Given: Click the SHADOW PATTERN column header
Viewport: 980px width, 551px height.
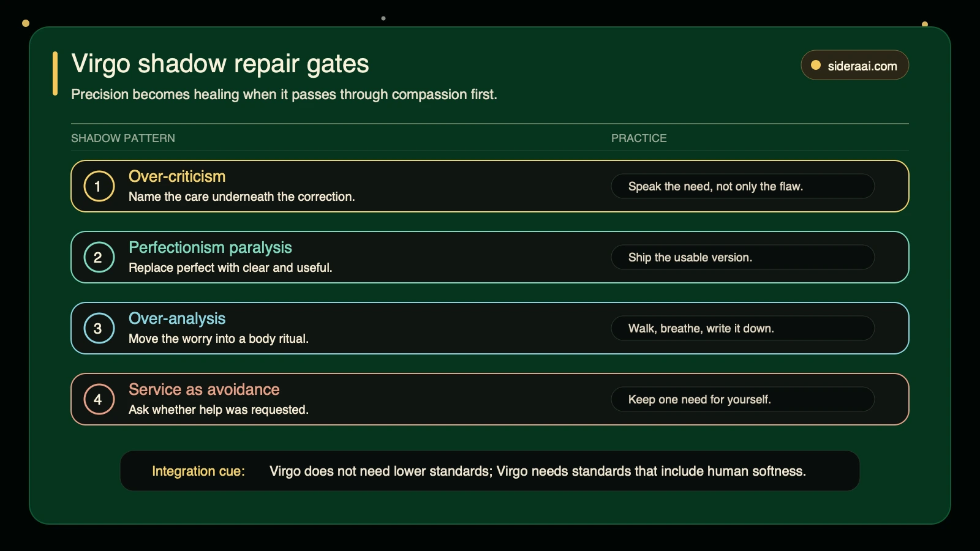Looking at the screenshot, I should 123,138.
